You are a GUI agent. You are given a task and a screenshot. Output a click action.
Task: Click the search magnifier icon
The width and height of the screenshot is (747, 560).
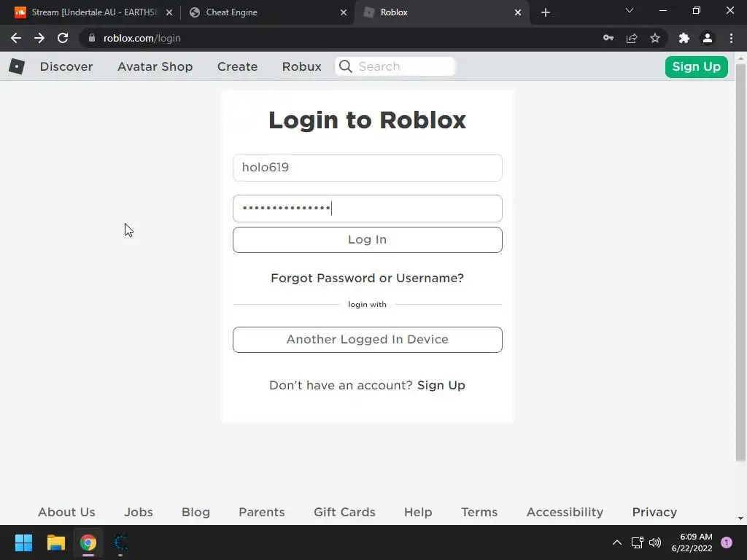pos(346,66)
